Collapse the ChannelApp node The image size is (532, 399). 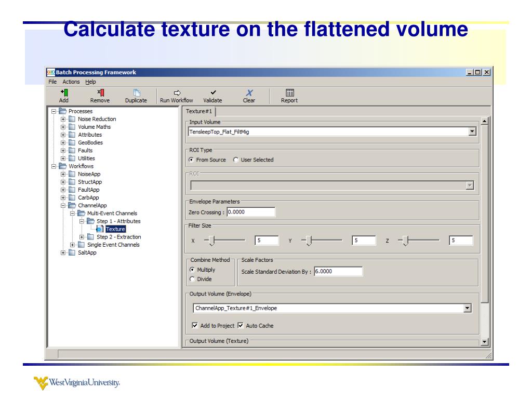[x=63, y=206]
